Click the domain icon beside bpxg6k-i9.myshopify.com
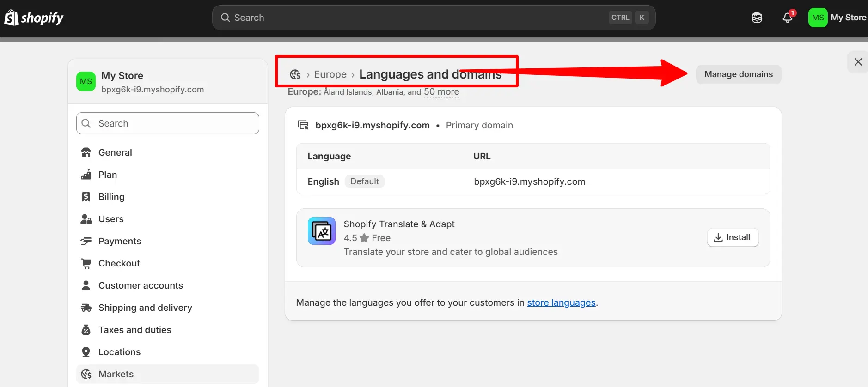 pyautogui.click(x=303, y=125)
